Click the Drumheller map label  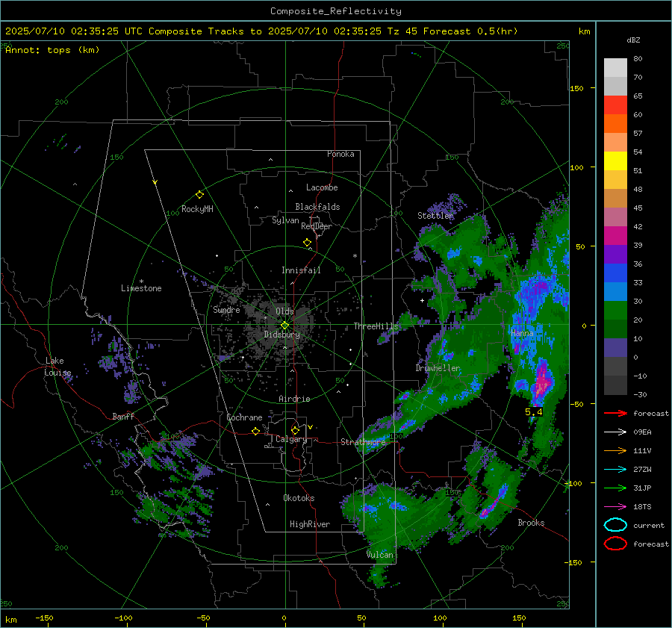point(438,368)
